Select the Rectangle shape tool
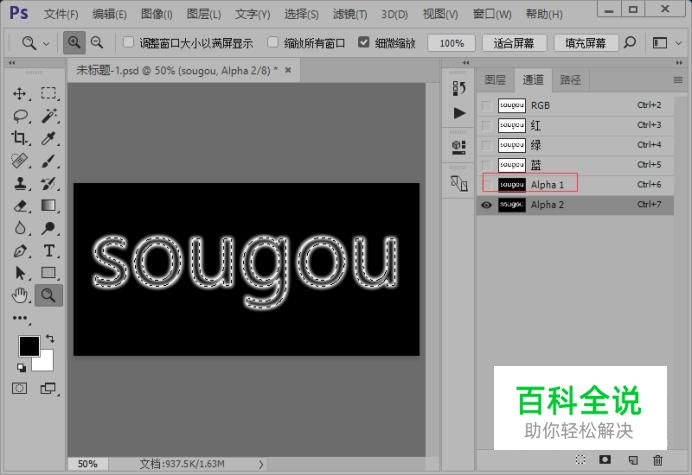Viewport: 692px width, 475px height. 49,273
